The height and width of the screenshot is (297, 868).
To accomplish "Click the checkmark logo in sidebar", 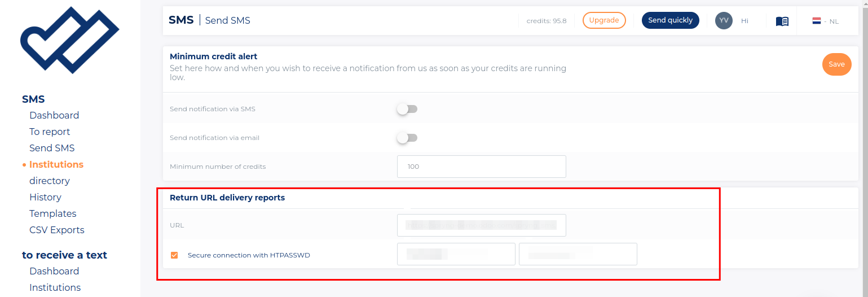I will click(69, 40).
